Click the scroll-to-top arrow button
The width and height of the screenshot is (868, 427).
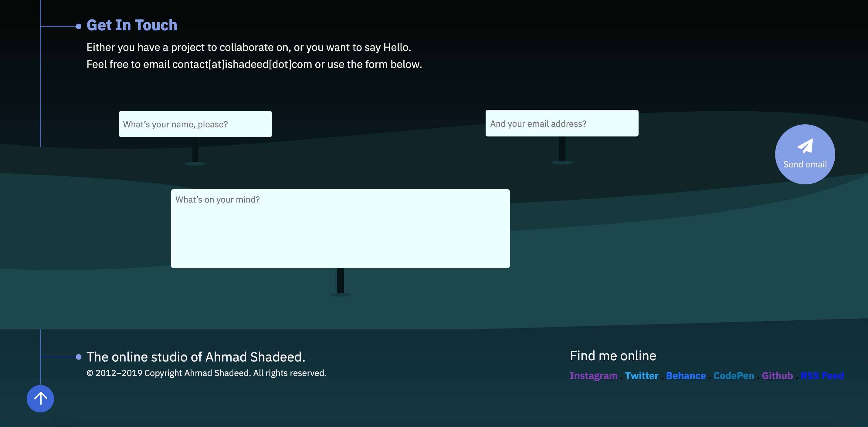pyautogui.click(x=40, y=398)
